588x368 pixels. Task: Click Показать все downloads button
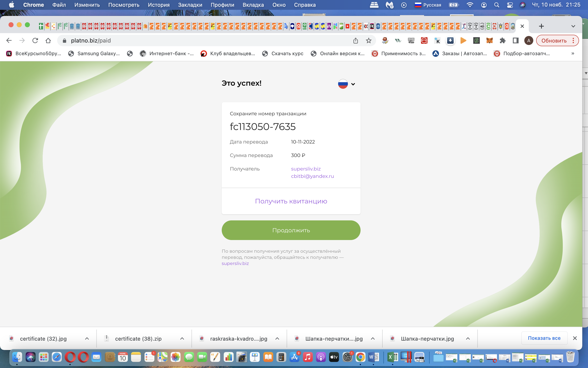click(544, 338)
